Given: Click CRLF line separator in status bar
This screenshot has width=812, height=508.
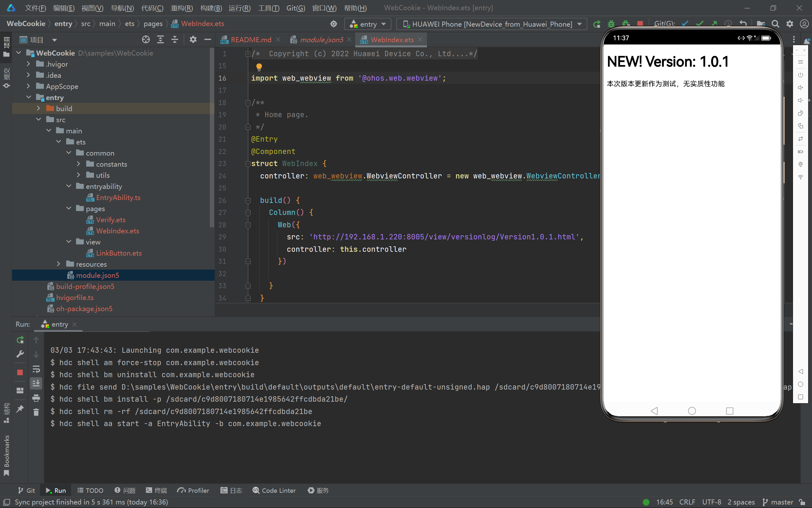Looking at the screenshot, I should (687, 502).
